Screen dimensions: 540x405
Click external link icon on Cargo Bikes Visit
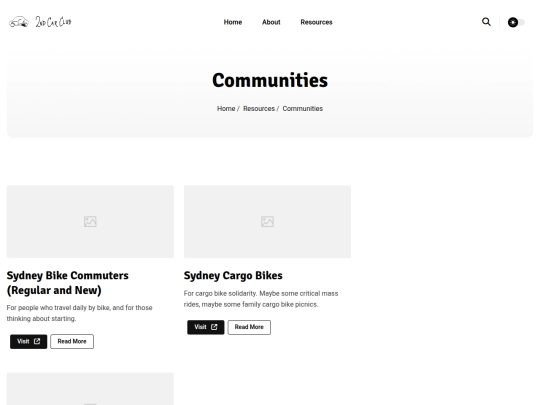(x=214, y=327)
